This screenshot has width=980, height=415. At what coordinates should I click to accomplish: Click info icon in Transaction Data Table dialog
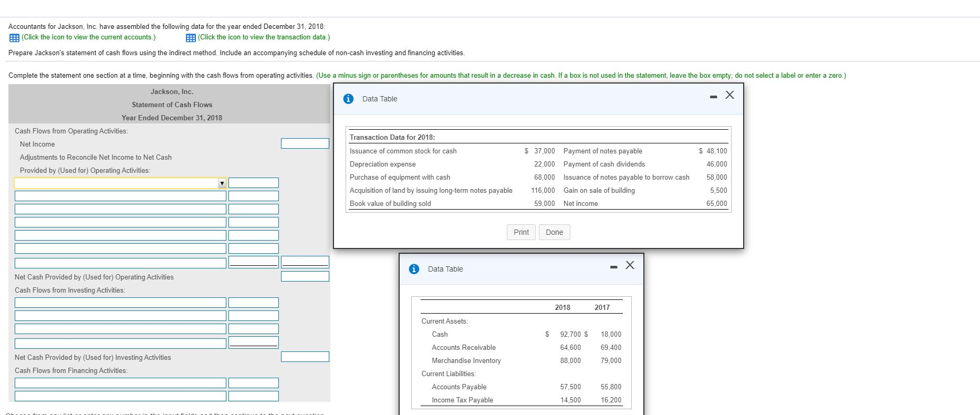(x=348, y=99)
